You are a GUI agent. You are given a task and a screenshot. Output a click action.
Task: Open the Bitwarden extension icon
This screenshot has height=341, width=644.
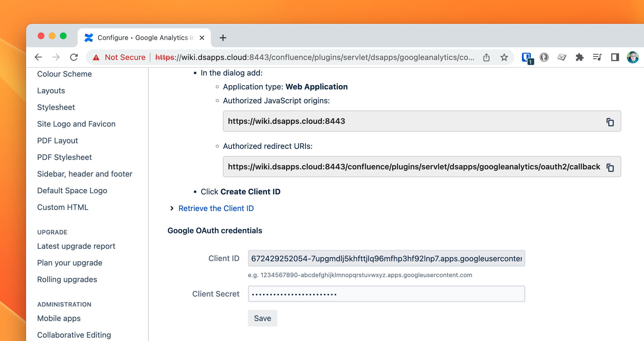coord(527,57)
